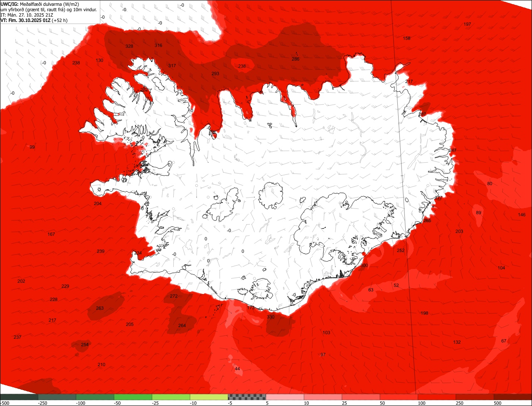Click the flux value 330 south of Iceland
The height and width of the screenshot is (406, 532).
point(271,317)
